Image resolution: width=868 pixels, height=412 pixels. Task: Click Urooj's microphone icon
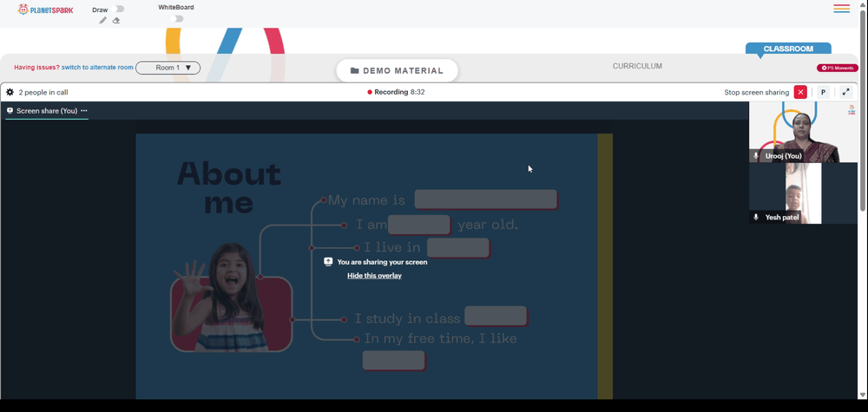756,156
